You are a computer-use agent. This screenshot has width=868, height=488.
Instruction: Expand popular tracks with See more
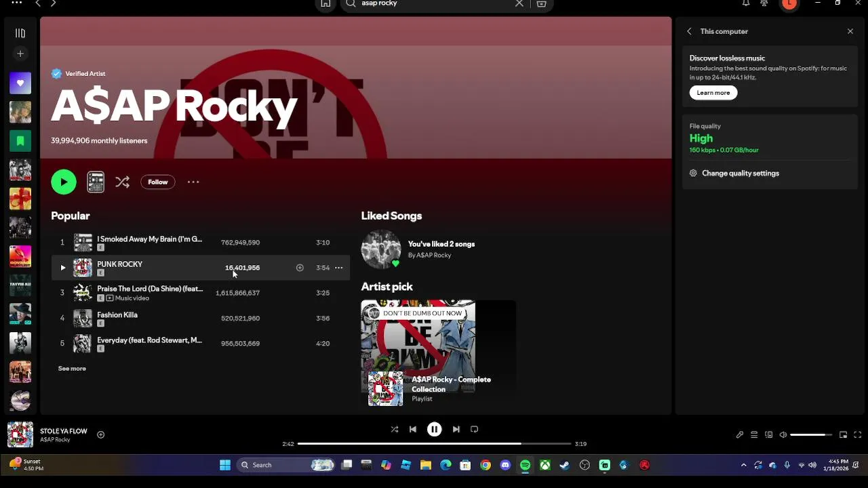pos(72,369)
